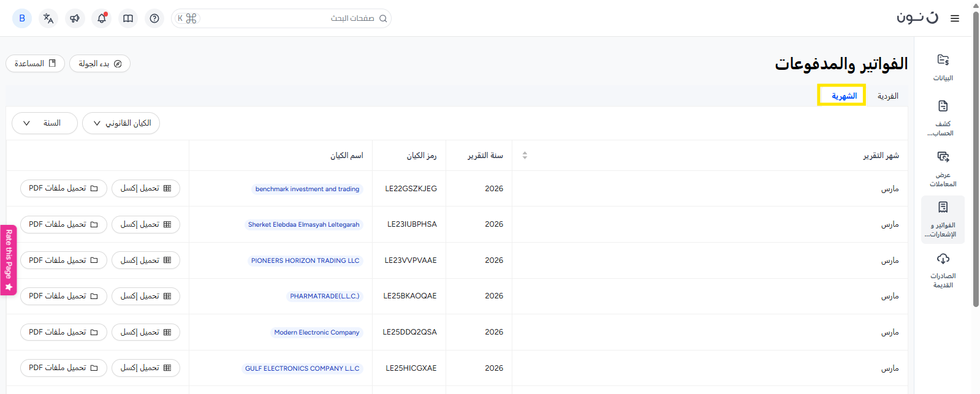980x394 pixels.
Task: Click the صفحات البحث search field
Action: pyautogui.click(x=288, y=18)
